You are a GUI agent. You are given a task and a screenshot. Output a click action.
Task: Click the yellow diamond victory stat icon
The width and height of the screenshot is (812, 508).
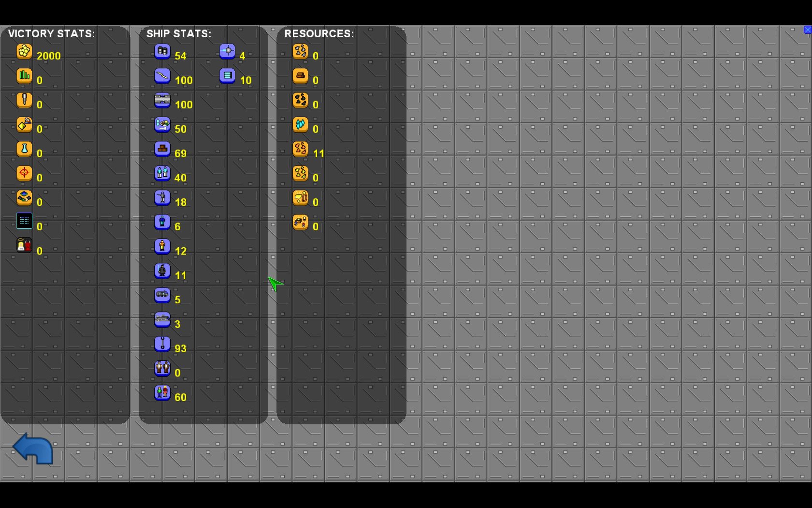point(24,124)
